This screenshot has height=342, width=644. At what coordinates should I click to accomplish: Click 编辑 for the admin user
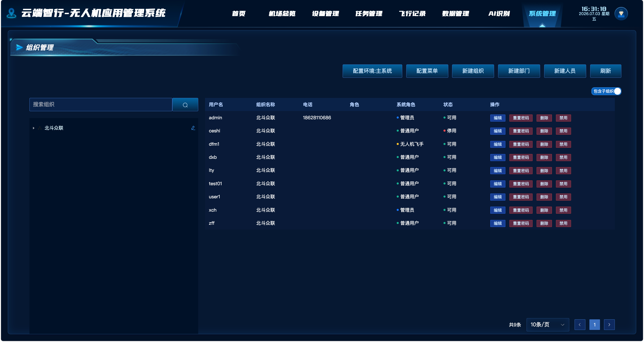tap(498, 118)
